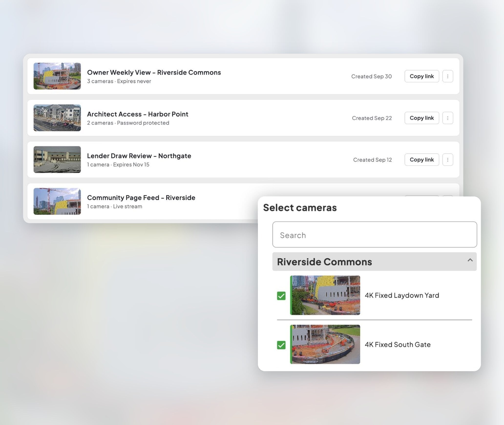This screenshot has height=425, width=504.
Task: Copy link for Owner Weekly View – Riverside Commons
Action: click(422, 76)
